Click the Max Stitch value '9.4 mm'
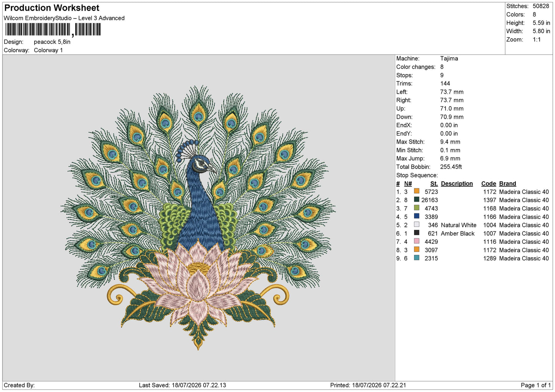 click(x=450, y=142)
